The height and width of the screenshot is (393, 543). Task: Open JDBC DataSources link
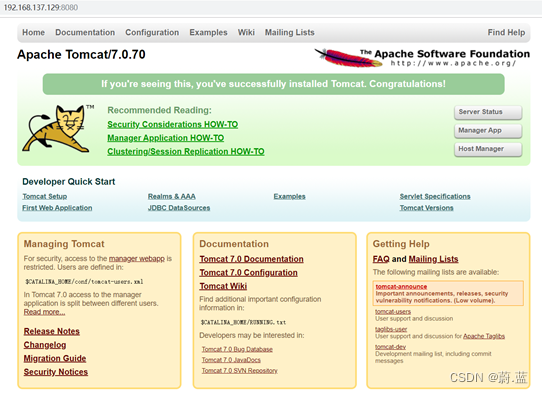tap(179, 208)
